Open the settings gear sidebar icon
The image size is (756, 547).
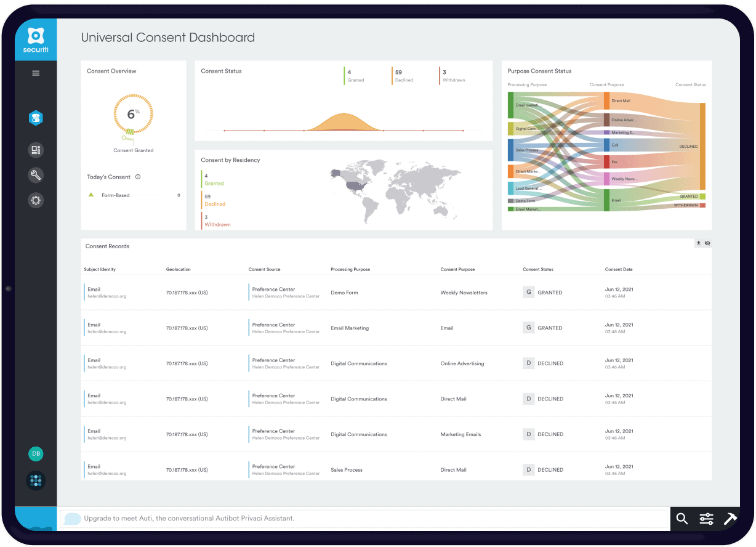(x=36, y=200)
